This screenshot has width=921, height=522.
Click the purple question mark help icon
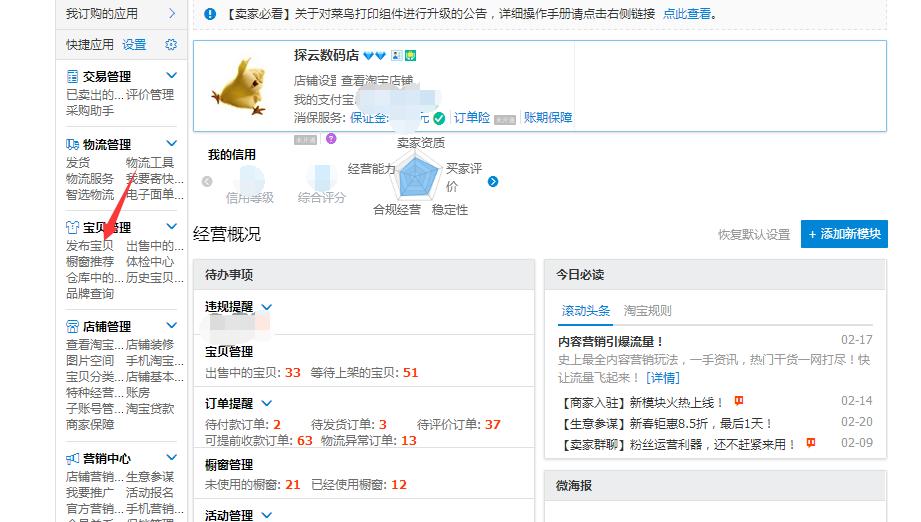click(331, 139)
